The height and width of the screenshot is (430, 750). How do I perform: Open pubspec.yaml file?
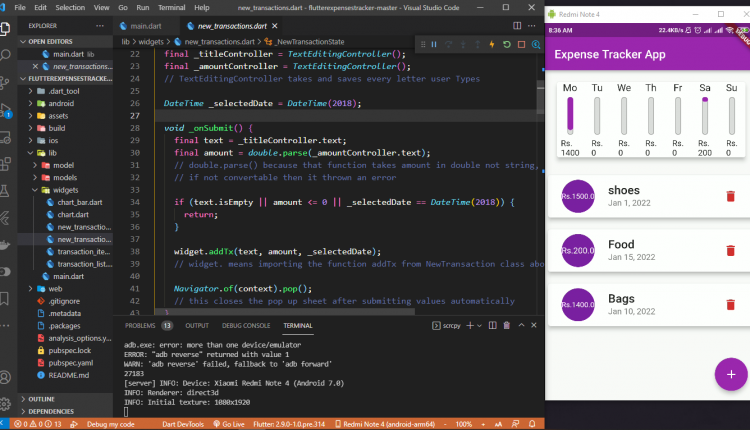tap(70, 363)
